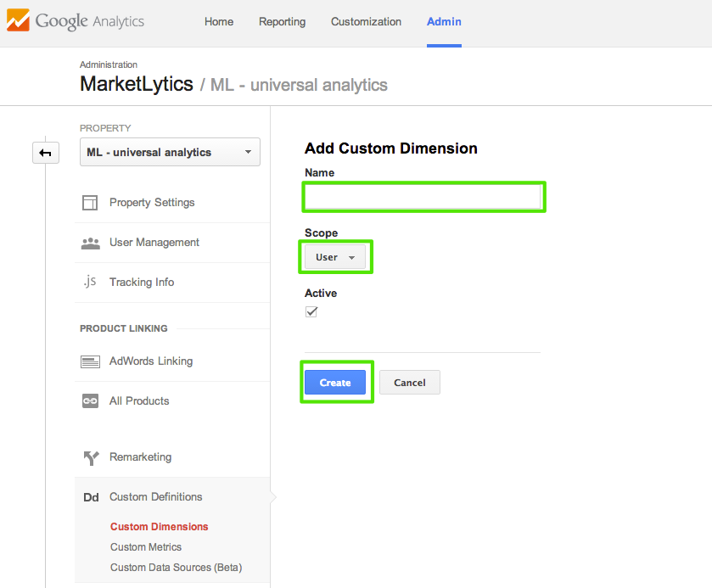Viewport: 712px width, 588px height.
Task: Click the Google Analytics logo icon
Action: coord(18,21)
